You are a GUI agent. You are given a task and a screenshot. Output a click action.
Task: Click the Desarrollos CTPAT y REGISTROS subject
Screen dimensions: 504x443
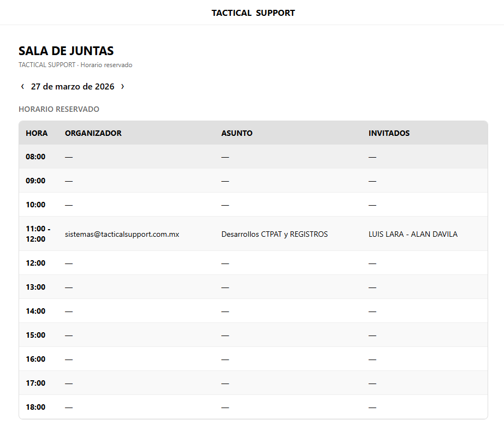point(275,234)
